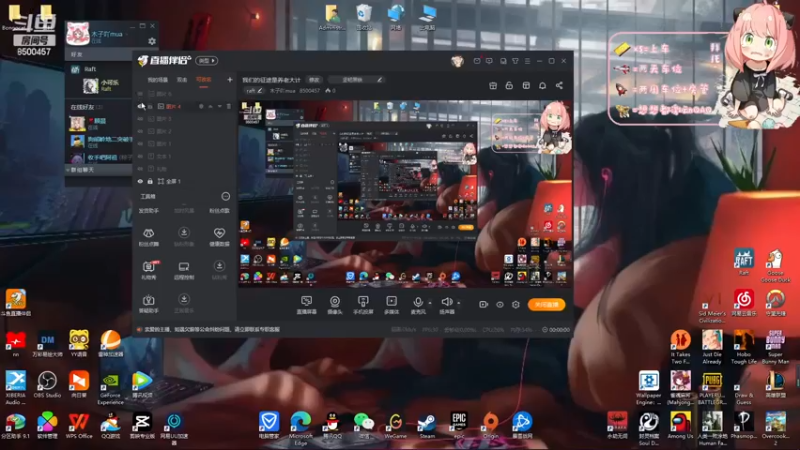
Task: Click the announcement text in the status bar
Action: tap(212, 330)
